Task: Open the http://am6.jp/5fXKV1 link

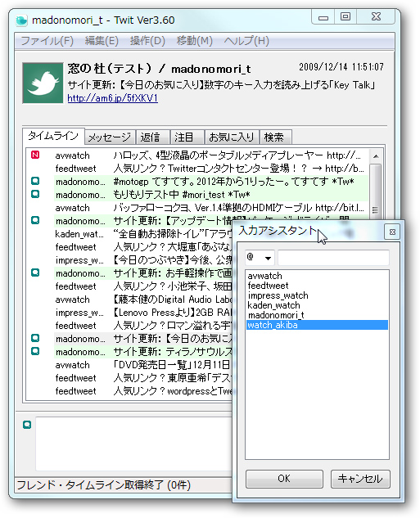Action: coord(113,98)
